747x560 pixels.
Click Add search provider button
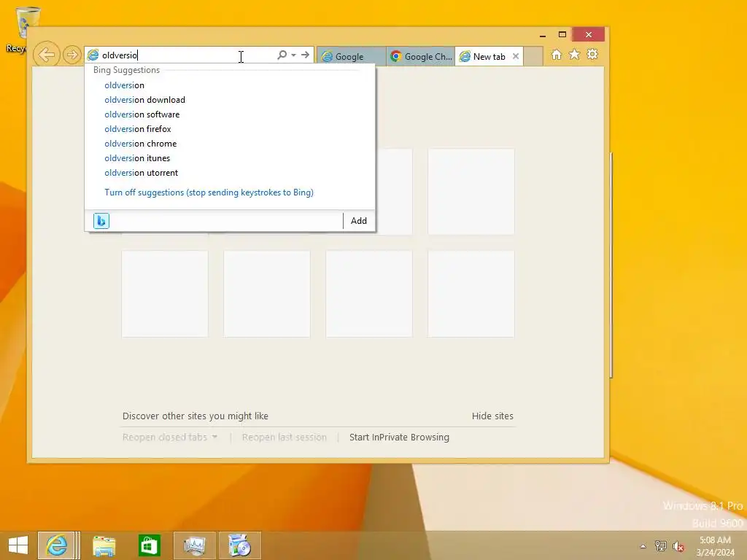click(359, 220)
